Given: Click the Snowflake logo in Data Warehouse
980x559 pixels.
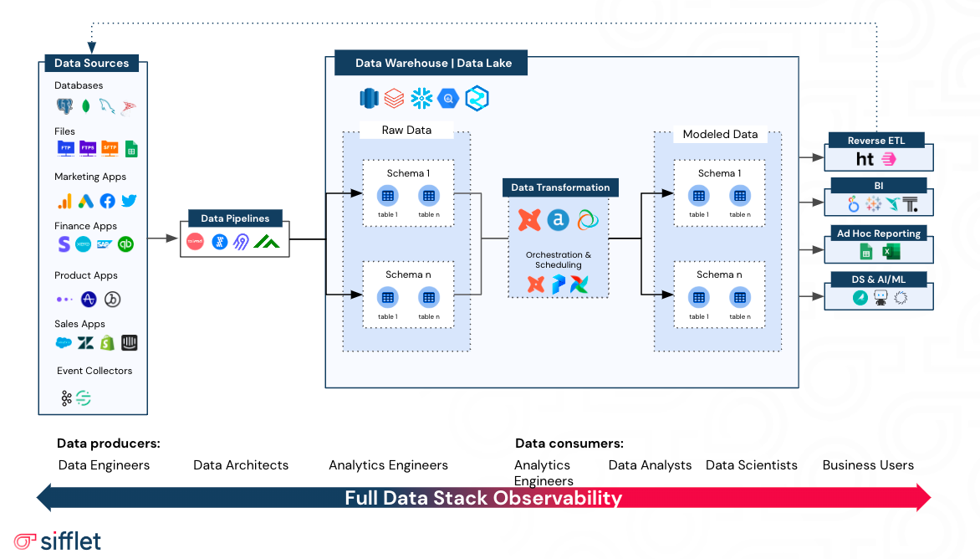Looking at the screenshot, I should (422, 98).
